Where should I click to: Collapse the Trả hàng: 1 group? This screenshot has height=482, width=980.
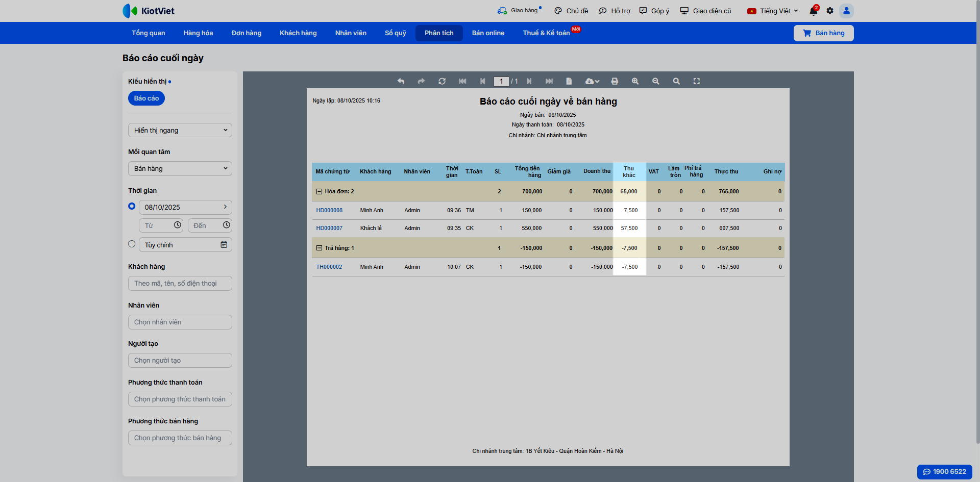[319, 248]
